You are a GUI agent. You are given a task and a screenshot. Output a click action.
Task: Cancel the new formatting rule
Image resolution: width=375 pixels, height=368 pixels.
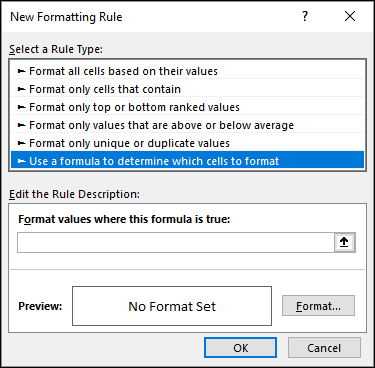324,348
